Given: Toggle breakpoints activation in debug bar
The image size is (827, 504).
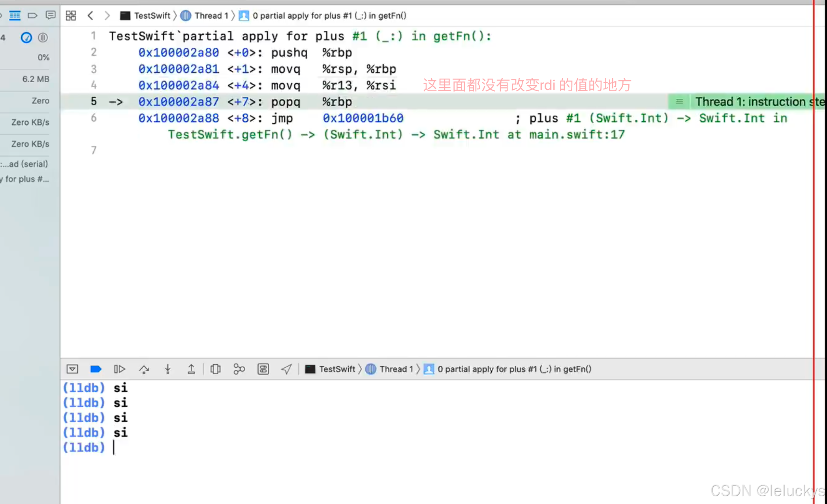Looking at the screenshot, I should (x=96, y=369).
